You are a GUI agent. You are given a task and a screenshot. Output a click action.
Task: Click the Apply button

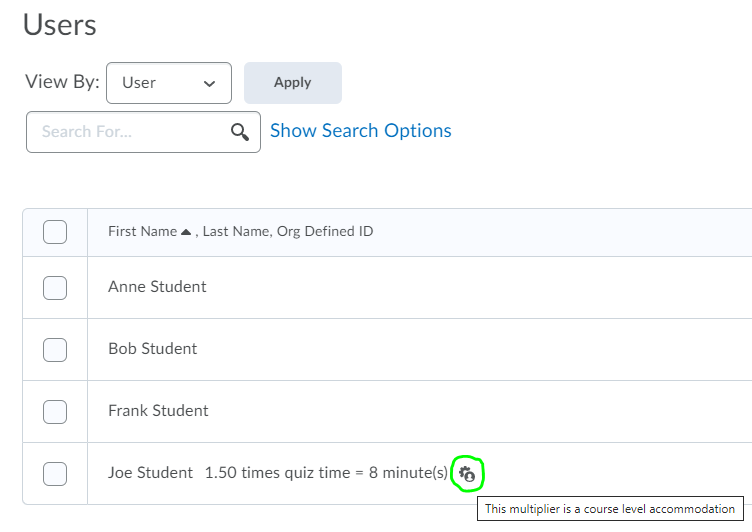click(293, 83)
